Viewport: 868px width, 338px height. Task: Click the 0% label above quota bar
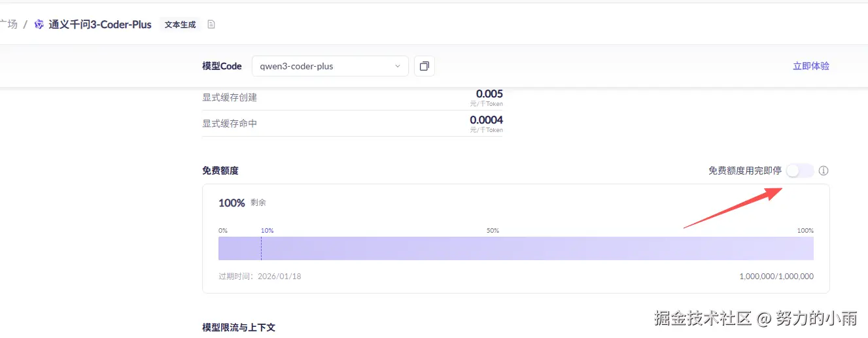pyautogui.click(x=223, y=231)
